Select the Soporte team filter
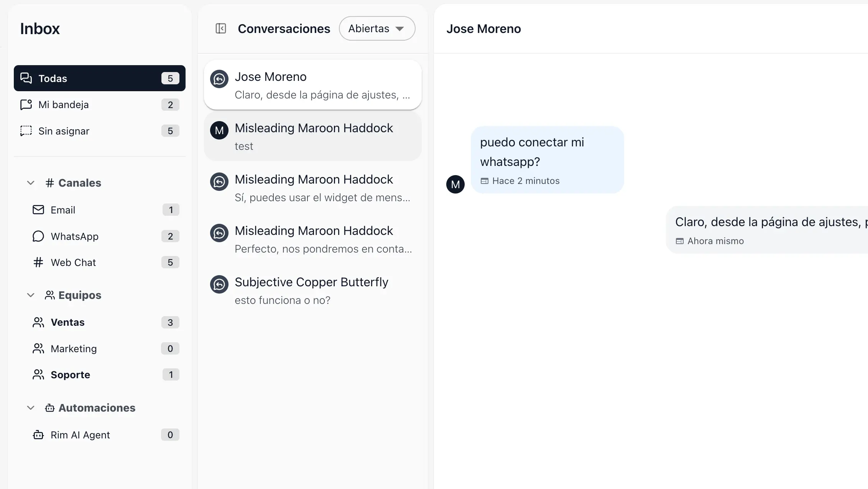 click(x=71, y=375)
